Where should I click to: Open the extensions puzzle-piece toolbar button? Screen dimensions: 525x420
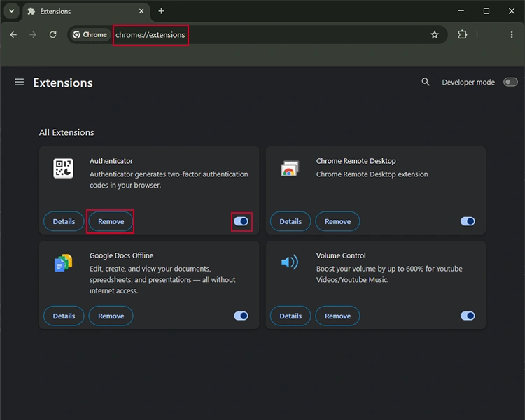point(463,34)
